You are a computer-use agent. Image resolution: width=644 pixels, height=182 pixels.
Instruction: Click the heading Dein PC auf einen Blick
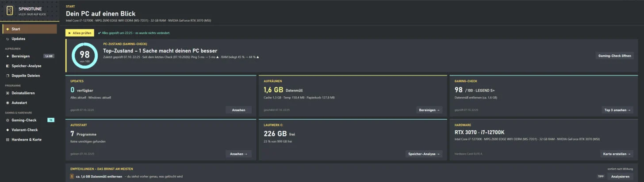point(101,14)
